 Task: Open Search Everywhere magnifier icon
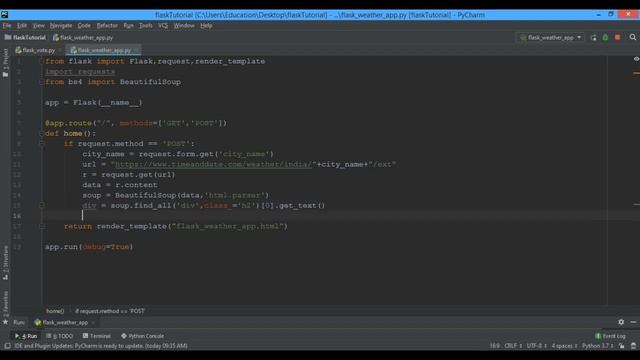click(633, 37)
